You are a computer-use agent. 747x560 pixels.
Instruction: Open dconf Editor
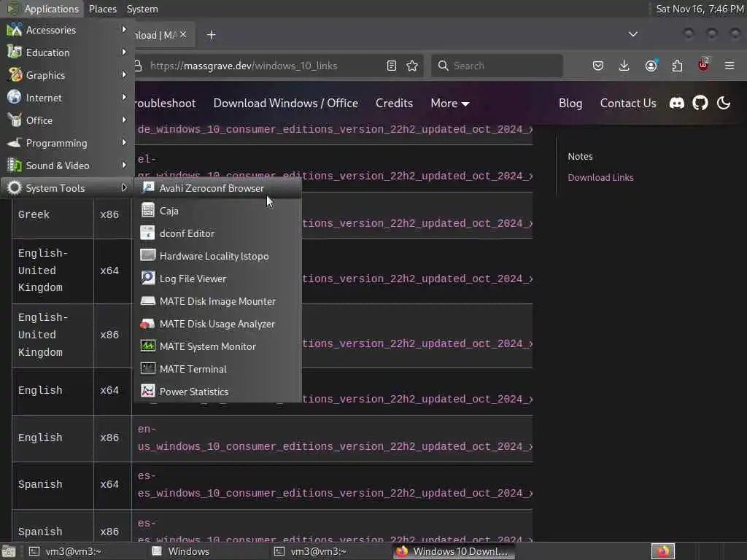pyautogui.click(x=217, y=233)
